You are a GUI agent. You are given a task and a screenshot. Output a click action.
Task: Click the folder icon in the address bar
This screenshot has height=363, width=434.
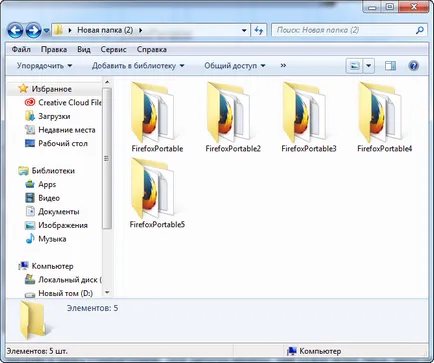click(x=59, y=30)
